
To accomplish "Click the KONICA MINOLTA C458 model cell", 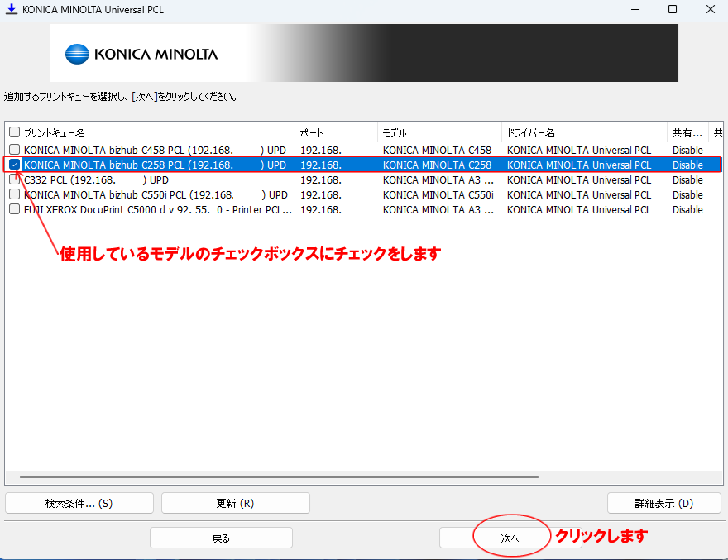I will (x=437, y=150).
